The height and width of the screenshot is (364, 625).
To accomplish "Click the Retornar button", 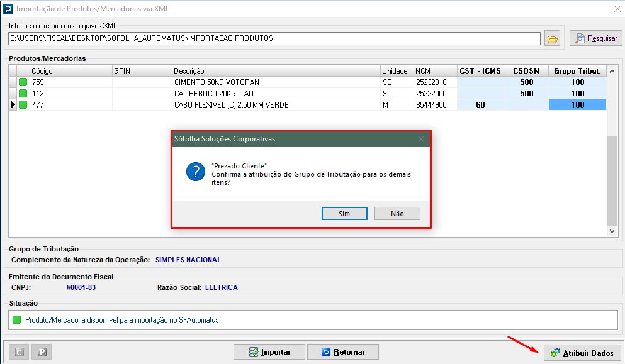I will pyautogui.click(x=347, y=352).
